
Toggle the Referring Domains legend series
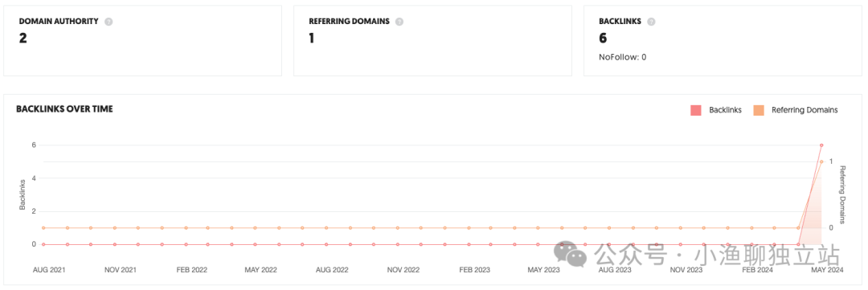click(795, 110)
